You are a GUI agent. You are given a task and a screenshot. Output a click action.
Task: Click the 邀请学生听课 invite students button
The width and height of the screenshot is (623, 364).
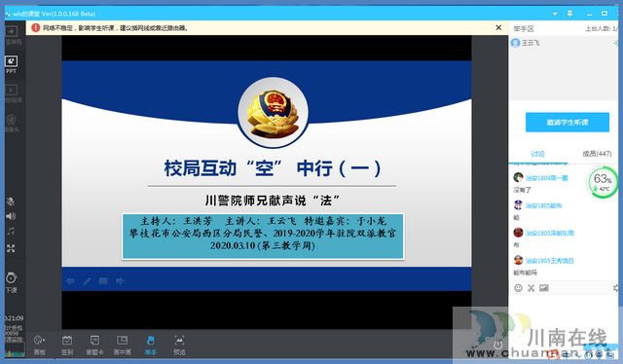pyautogui.click(x=567, y=122)
